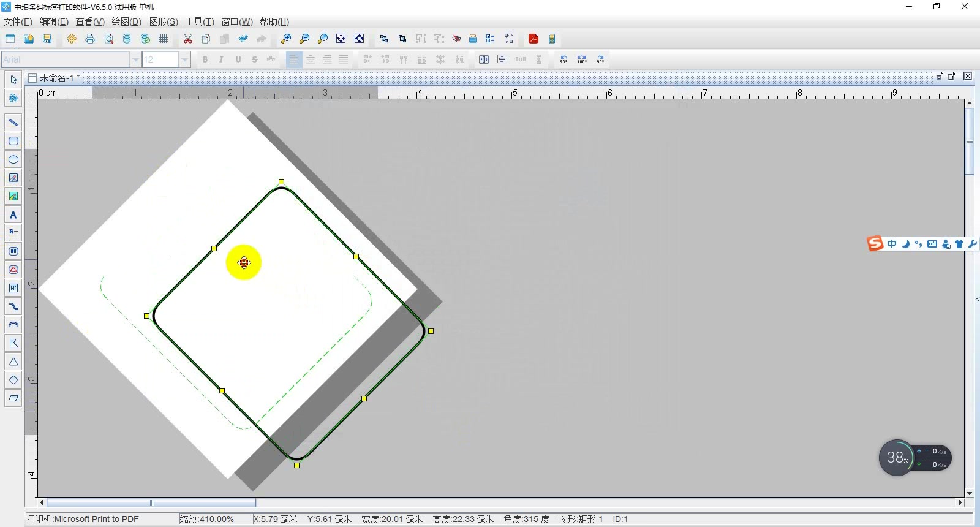Select the line drawing tool
980x527 pixels.
pyautogui.click(x=13, y=123)
